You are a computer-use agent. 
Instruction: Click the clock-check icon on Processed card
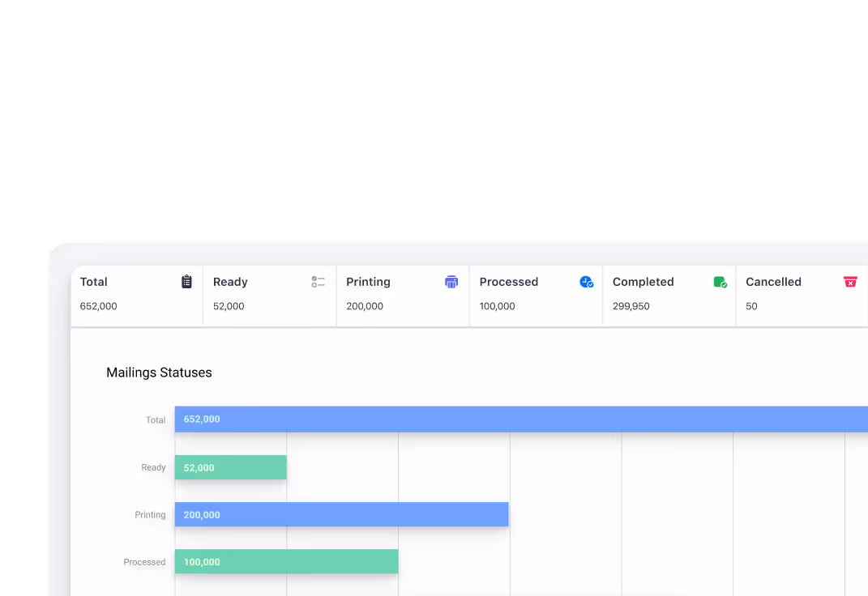(x=586, y=282)
